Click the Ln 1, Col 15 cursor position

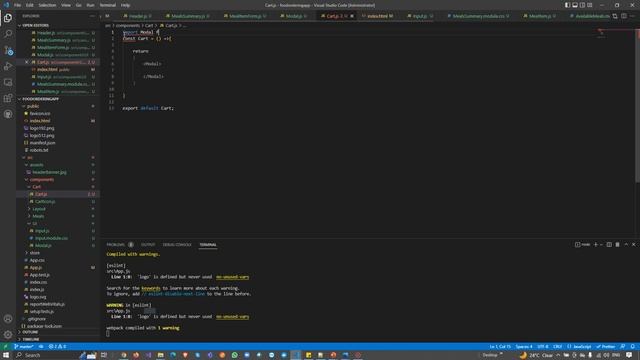(500, 347)
